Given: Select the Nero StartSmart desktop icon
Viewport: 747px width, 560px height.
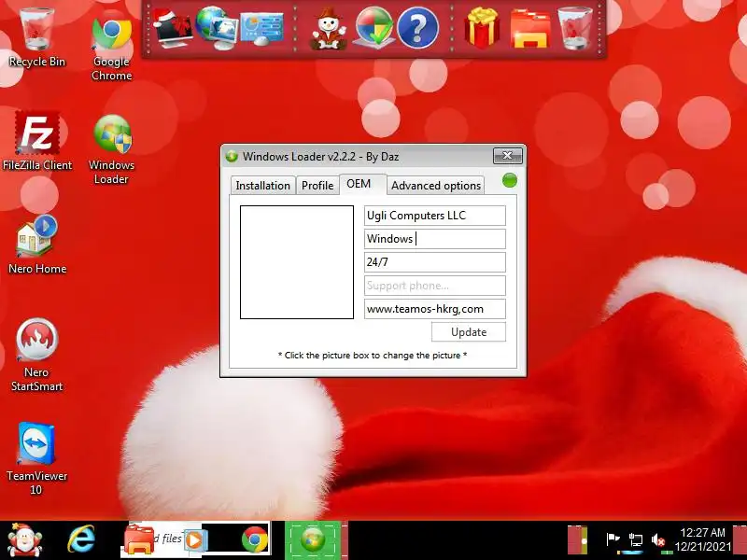Looking at the screenshot, I should [36, 356].
